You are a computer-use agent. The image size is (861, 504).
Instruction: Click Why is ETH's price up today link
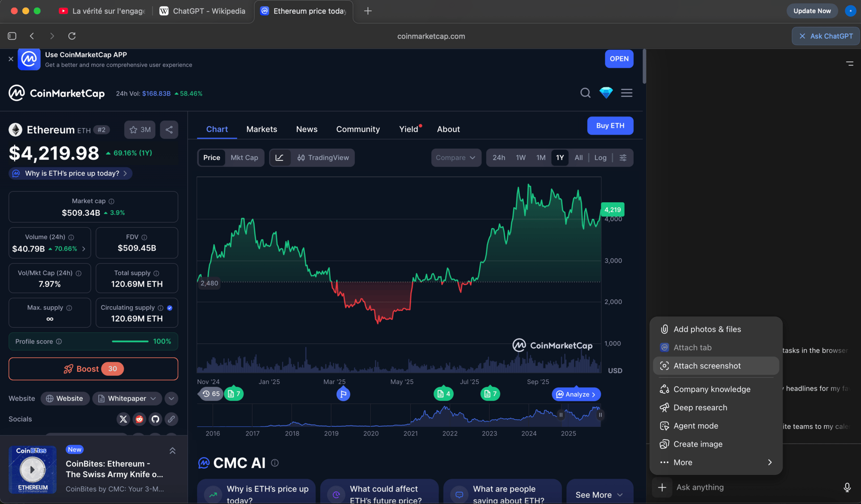(x=72, y=173)
